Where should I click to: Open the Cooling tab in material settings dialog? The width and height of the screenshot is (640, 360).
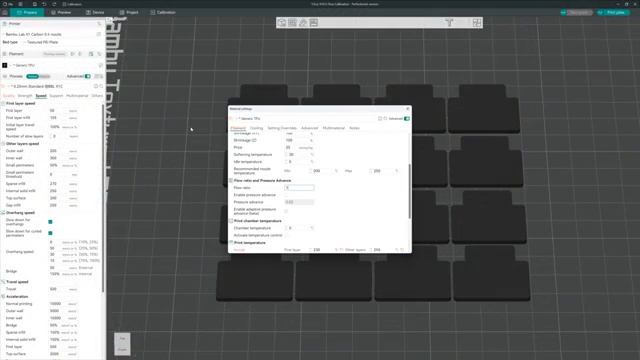[x=256, y=128]
